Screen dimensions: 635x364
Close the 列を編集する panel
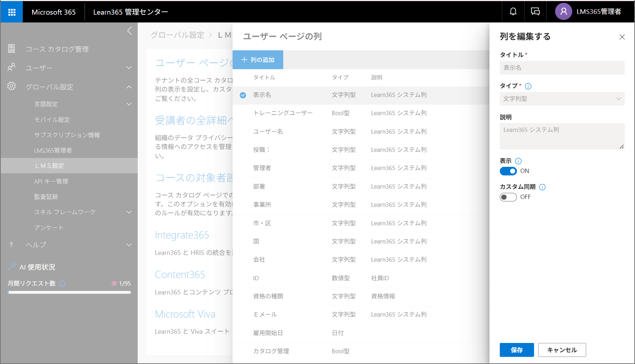click(x=622, y=37)
